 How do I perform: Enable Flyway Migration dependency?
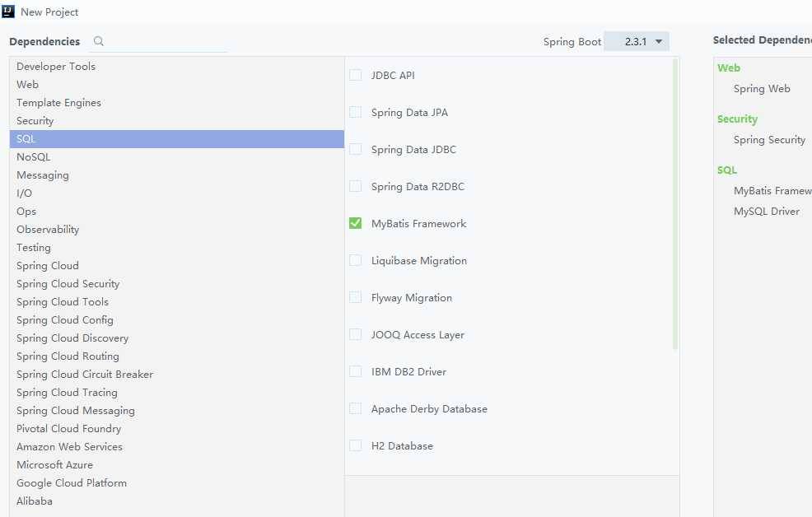pyautogui.click(x=356, y=297)
